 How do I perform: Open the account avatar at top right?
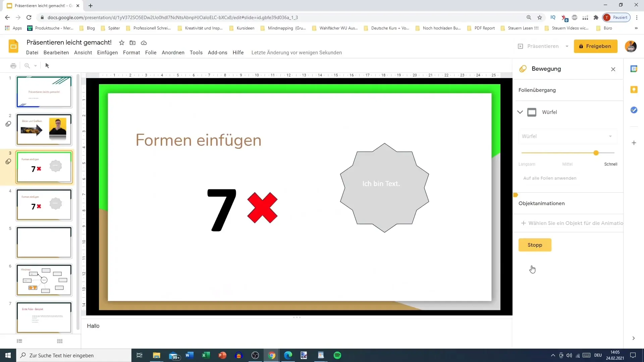(x=631, y=46)
